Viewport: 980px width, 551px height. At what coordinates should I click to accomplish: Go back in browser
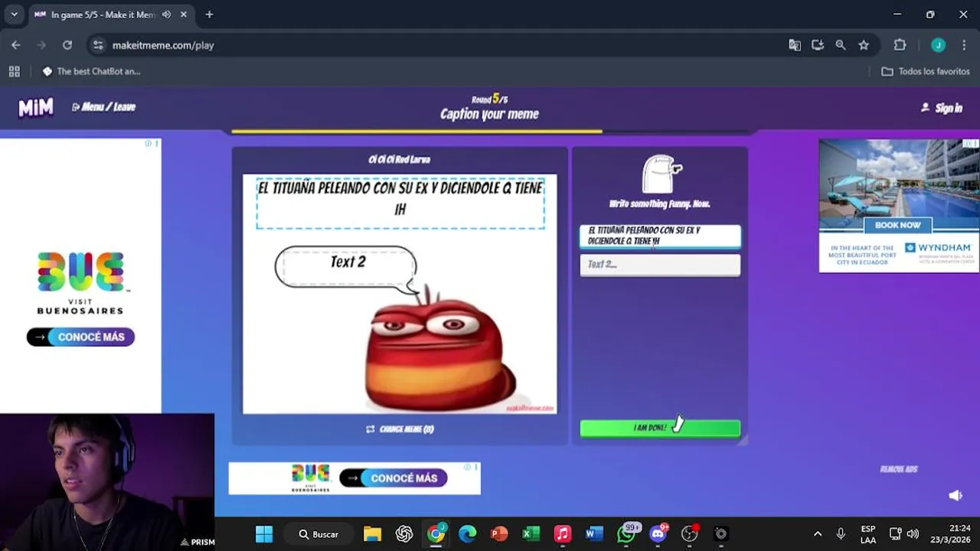pyautogui.click(x=16, y=45)
